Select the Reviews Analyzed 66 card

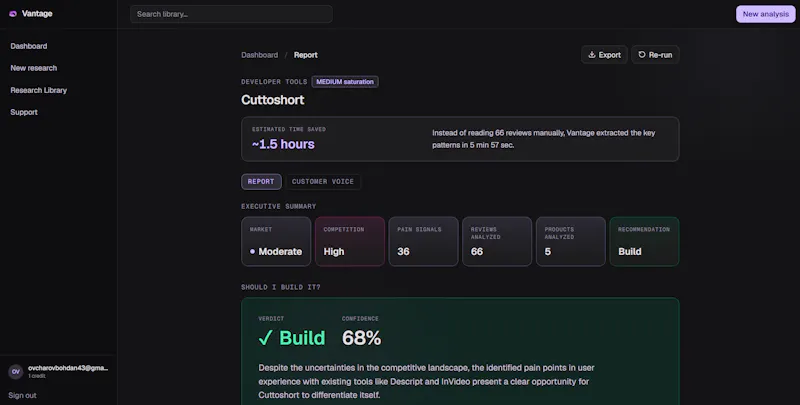tap(497, 241)
